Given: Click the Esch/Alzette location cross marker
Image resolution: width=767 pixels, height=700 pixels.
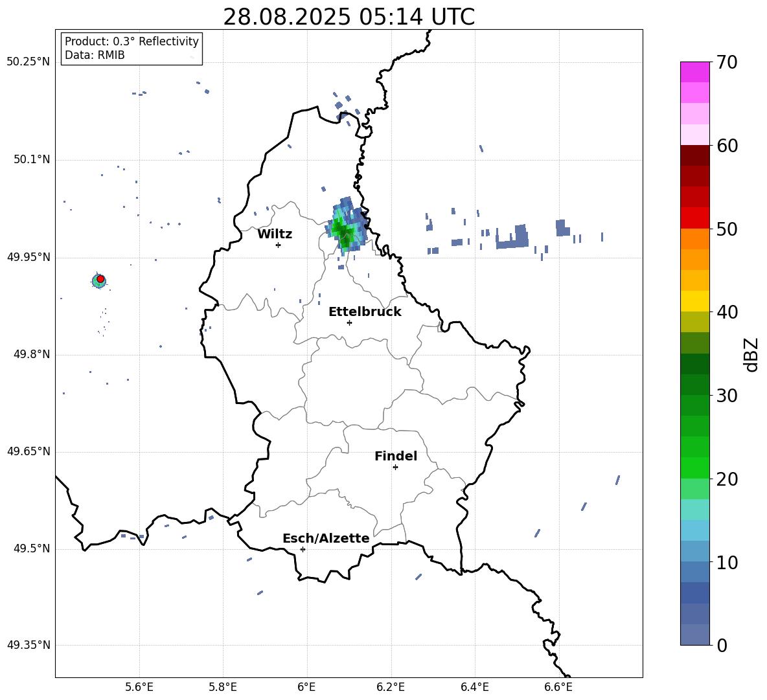Looking at the screenshot, I should point(303,549).
